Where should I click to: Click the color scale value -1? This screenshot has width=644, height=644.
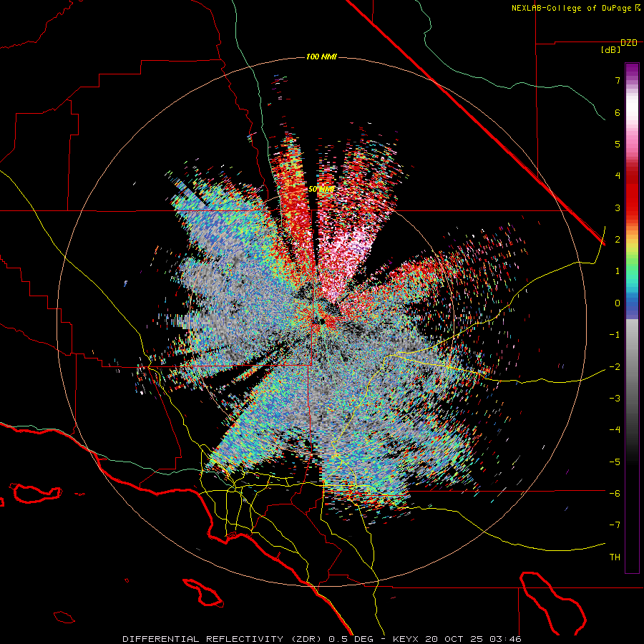(x=615, y=335)
